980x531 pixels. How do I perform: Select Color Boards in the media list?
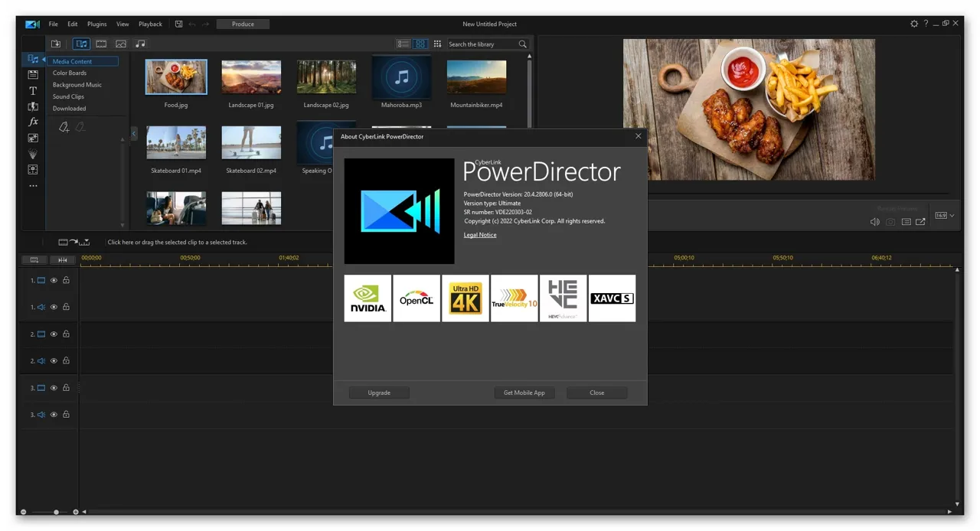[70, 73]
